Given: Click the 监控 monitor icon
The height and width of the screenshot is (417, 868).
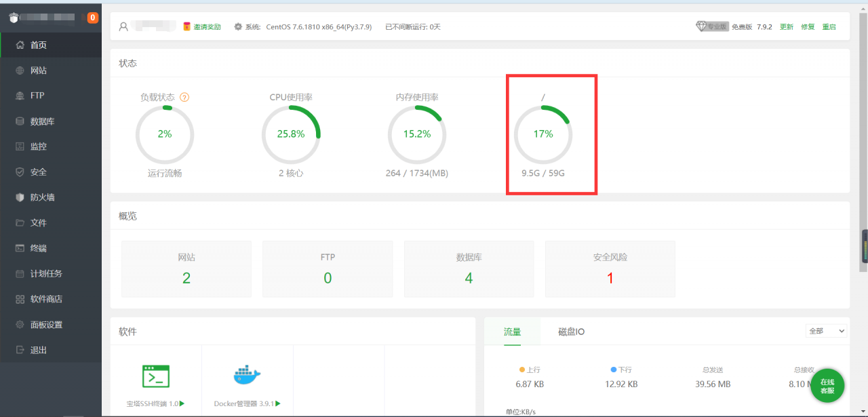Looking at the screenshot, I should [x=20, y=146].
